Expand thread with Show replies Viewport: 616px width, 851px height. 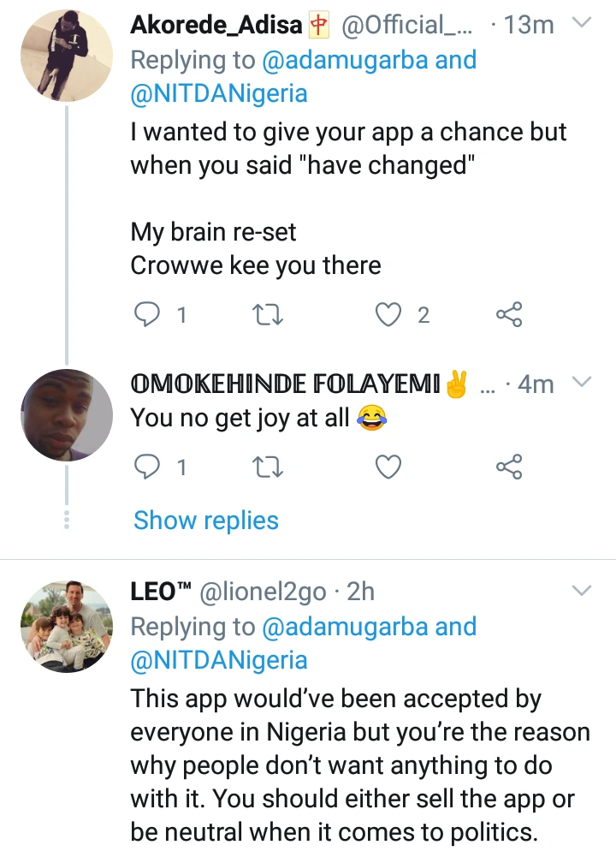click(x=206, y=521)
